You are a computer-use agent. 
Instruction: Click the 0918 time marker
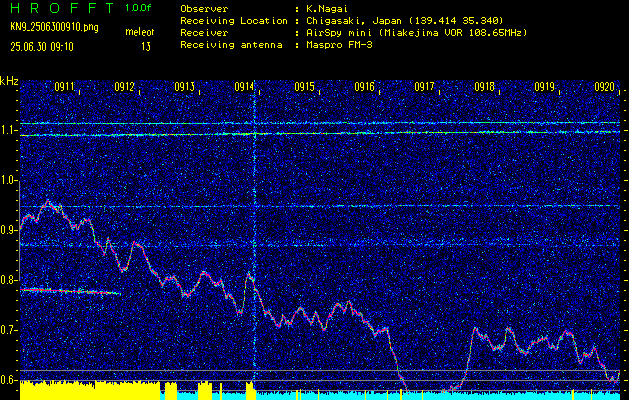485,87
